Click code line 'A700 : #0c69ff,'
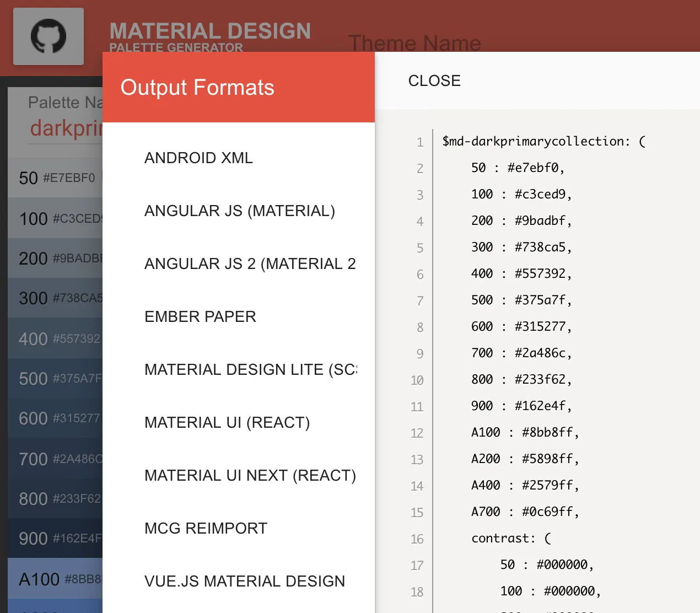This screenshot has height=613, width=700. tap(525, 512)
